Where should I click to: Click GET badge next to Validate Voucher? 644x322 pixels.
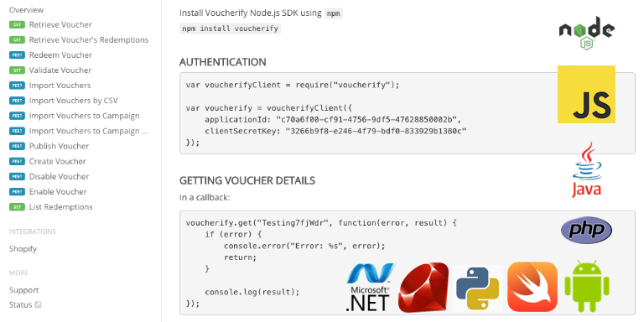(x=17, y=70)
